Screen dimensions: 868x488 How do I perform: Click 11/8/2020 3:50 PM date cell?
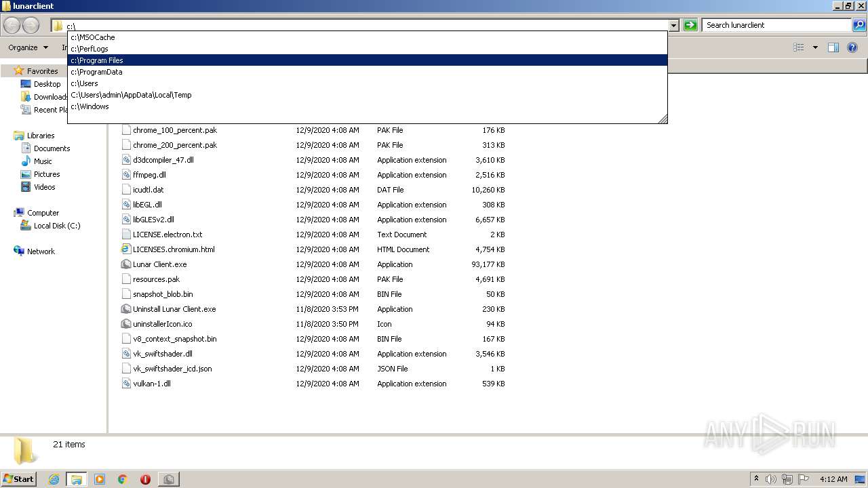327,324
